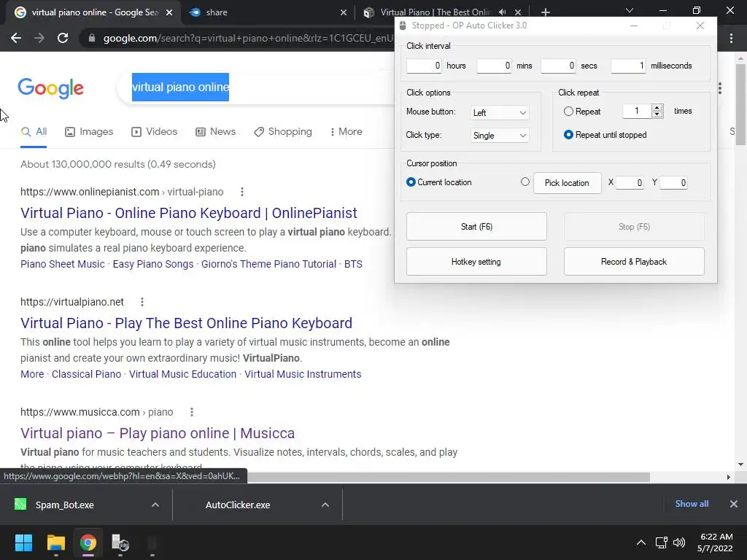Click Spam_Bot.exe file icon in downloads bar
The image size is (747, 560).
coord(20,504)
